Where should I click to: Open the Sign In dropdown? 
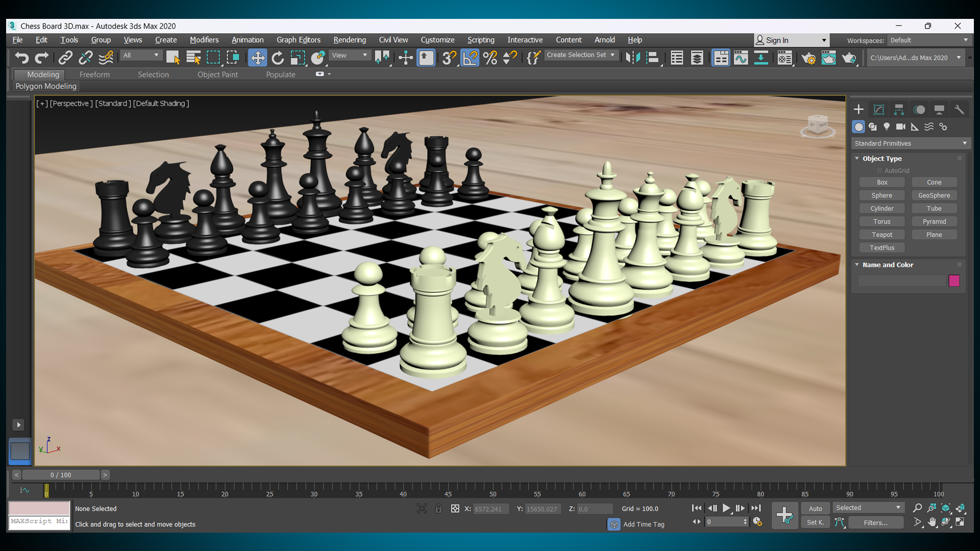click(x=791, y=40)
